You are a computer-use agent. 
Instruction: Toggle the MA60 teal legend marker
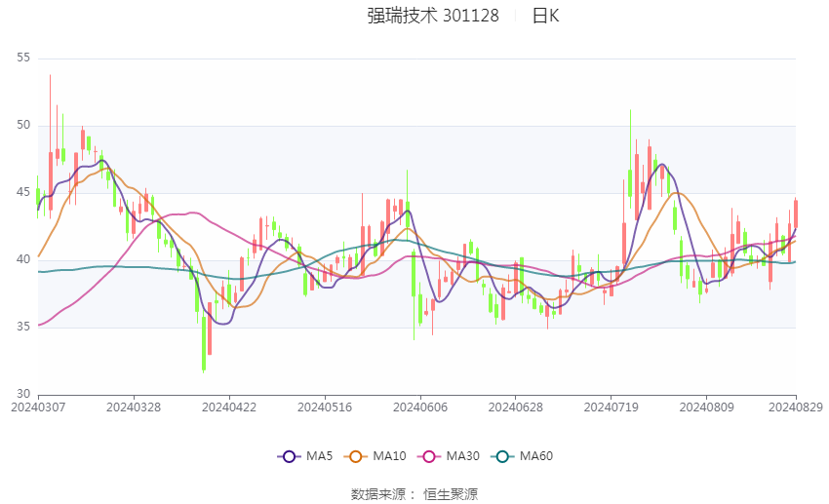(503, 456)
